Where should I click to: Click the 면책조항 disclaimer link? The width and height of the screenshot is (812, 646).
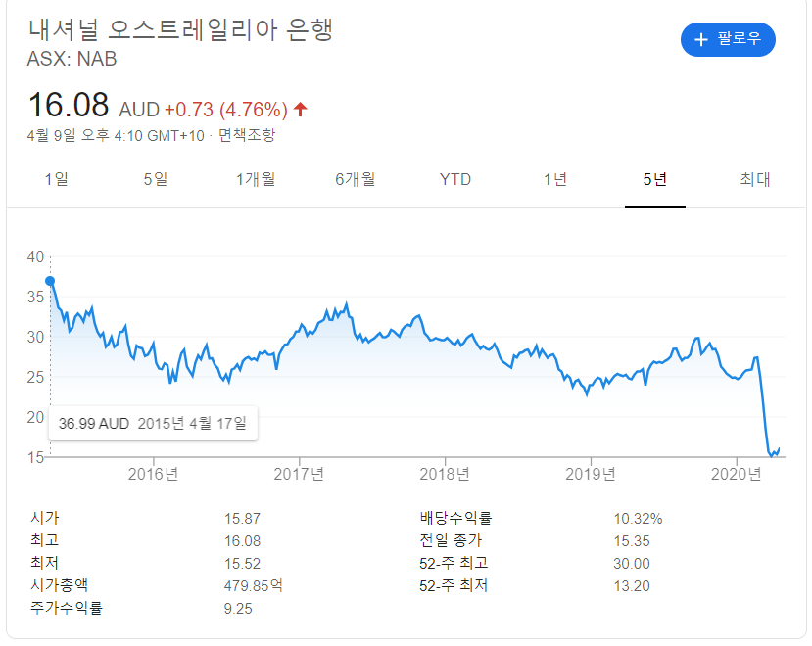point(247,136)
